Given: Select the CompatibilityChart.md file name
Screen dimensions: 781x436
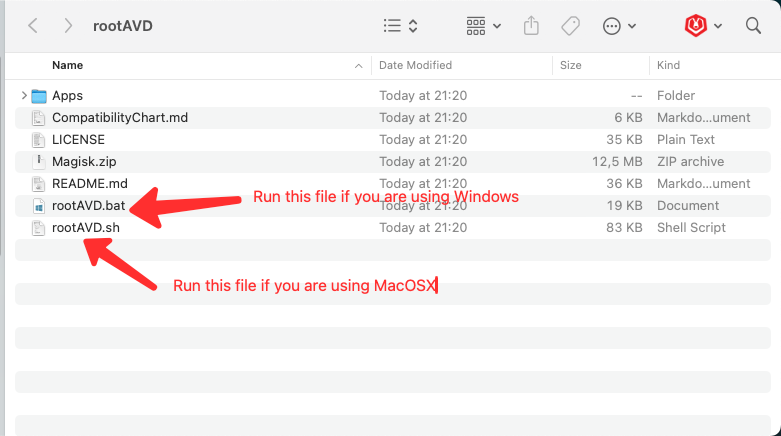Looking at the screenshot, I should pos(120,118).
